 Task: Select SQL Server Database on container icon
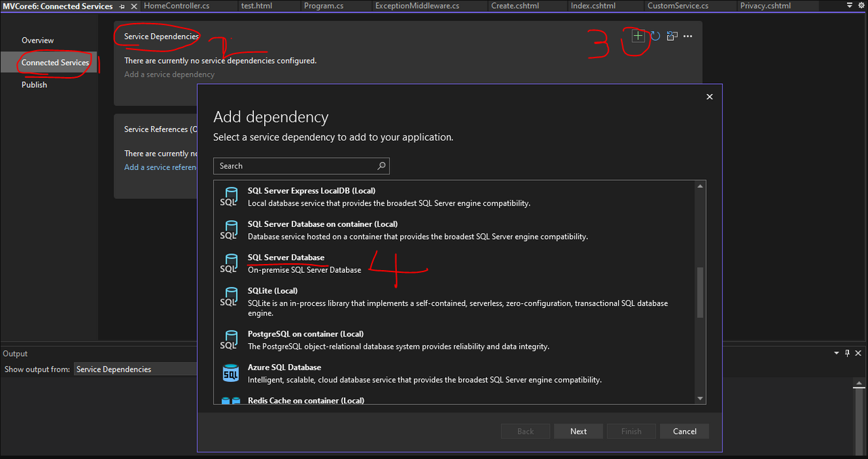(x=229, y=230)
